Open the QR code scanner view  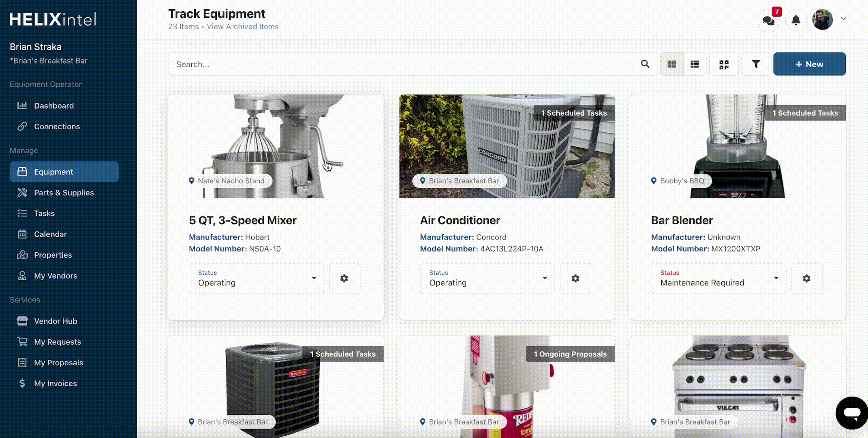724,64
